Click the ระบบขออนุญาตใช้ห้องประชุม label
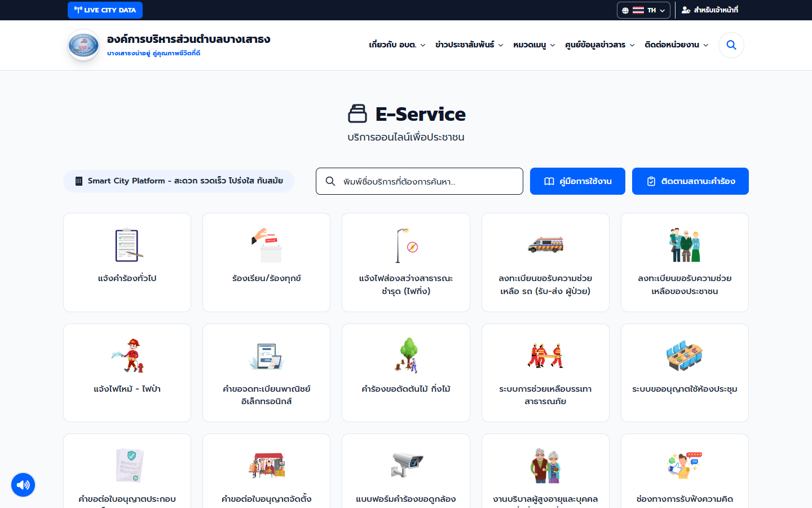The image size is (812, 508). coord(685,389)
